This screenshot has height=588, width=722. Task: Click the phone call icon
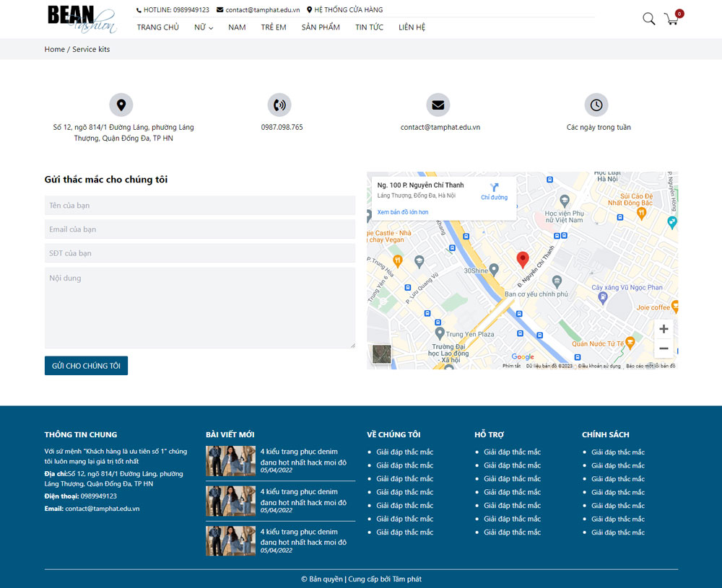tap(279, 105)
